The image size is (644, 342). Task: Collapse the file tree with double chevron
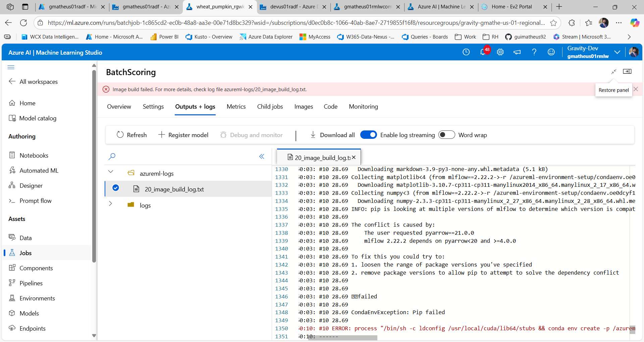(x=262, y=156)
